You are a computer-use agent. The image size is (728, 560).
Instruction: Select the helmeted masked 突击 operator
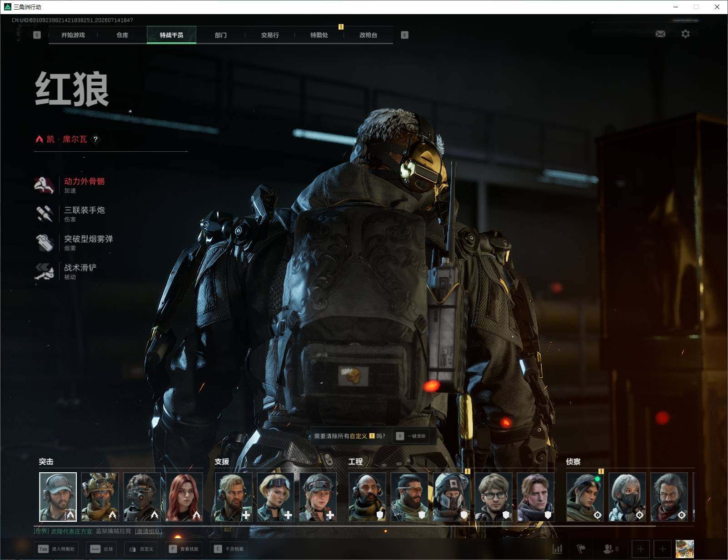pos(100,497)
